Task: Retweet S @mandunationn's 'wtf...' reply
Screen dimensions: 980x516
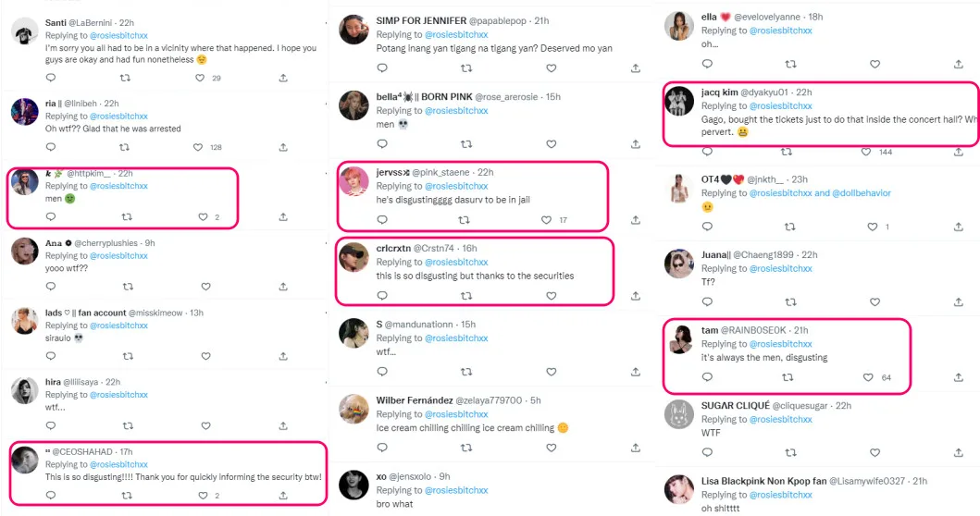Action: [465, 373]
